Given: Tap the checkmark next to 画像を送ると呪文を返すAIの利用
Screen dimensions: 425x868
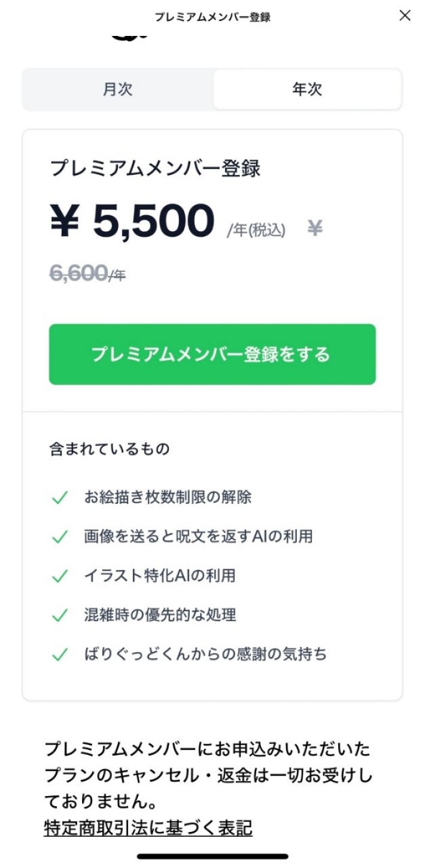Looking at the screenshot, I should 60,537.
